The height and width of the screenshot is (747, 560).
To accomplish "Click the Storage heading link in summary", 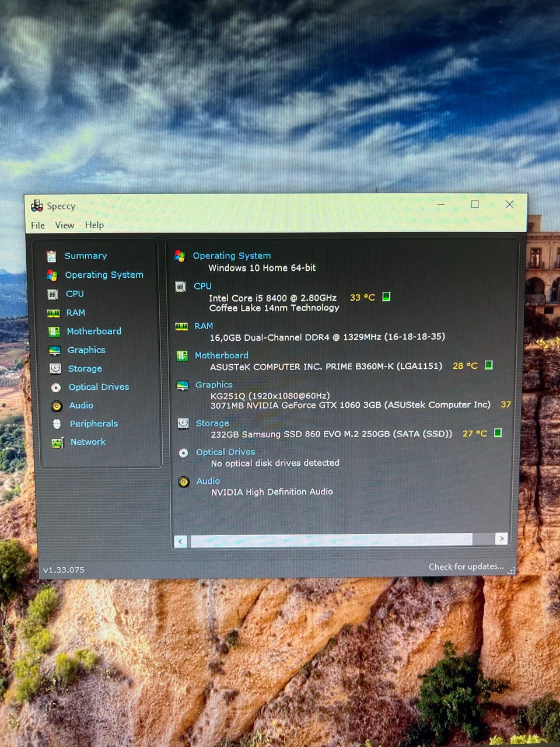I will [x=212, y=423].
